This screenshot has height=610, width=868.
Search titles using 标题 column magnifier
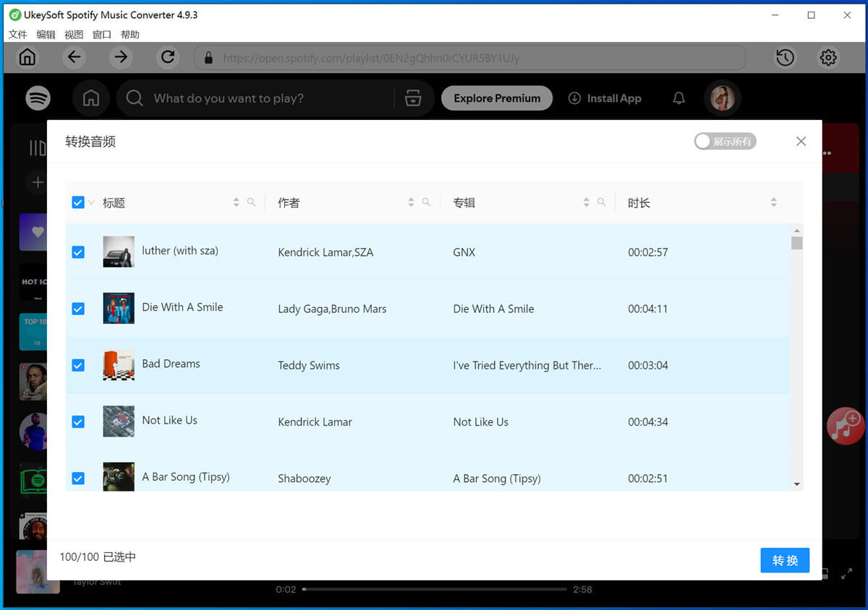251,202
